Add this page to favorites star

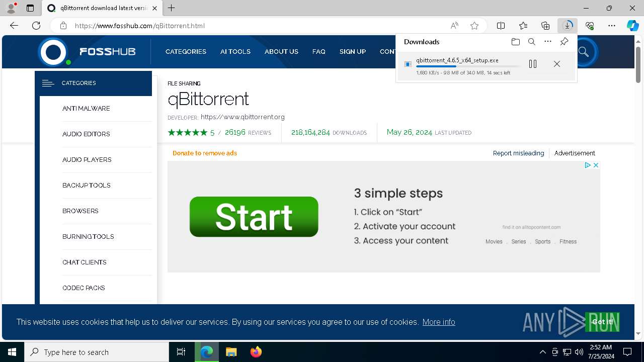coord(474,26)
